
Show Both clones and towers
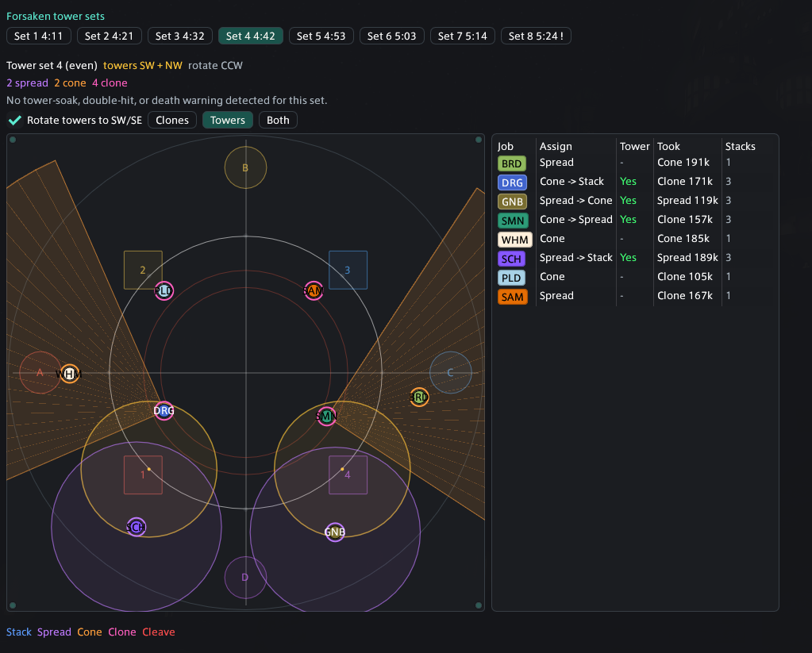pyautogui.click(x=278, y=120)
